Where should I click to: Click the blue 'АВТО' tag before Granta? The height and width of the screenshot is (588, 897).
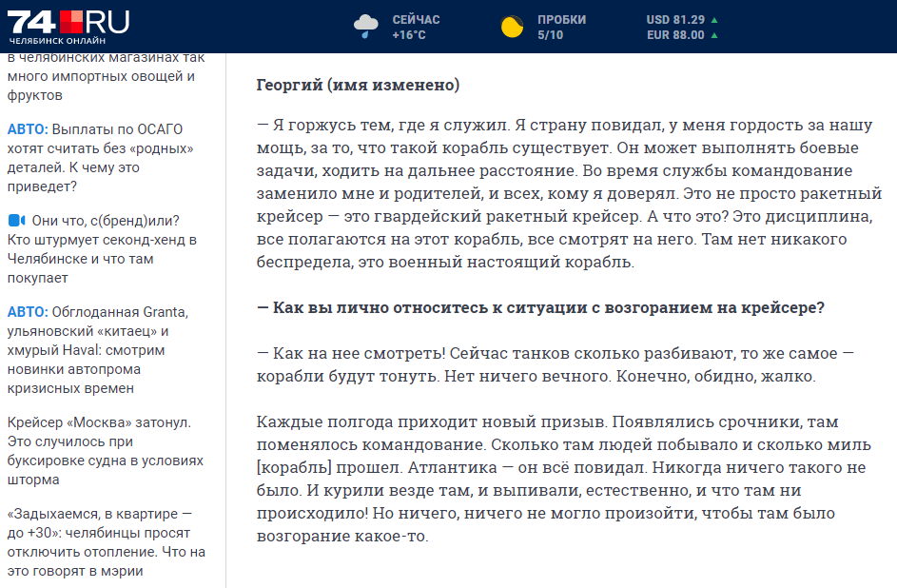(27, 312)
